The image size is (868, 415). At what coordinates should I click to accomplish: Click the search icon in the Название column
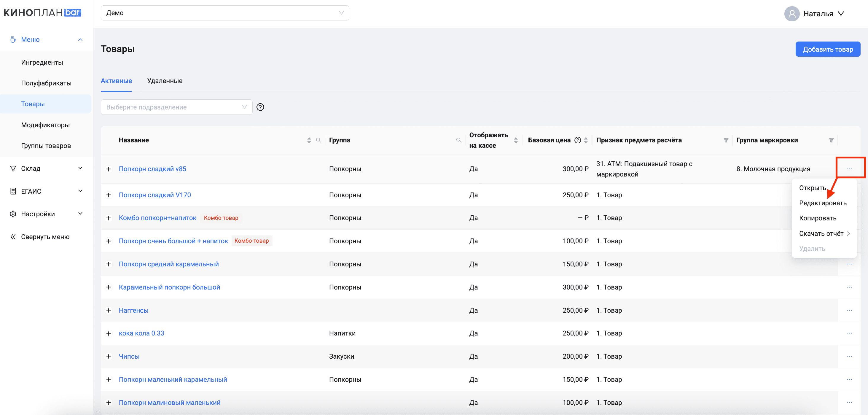(318, 140)
